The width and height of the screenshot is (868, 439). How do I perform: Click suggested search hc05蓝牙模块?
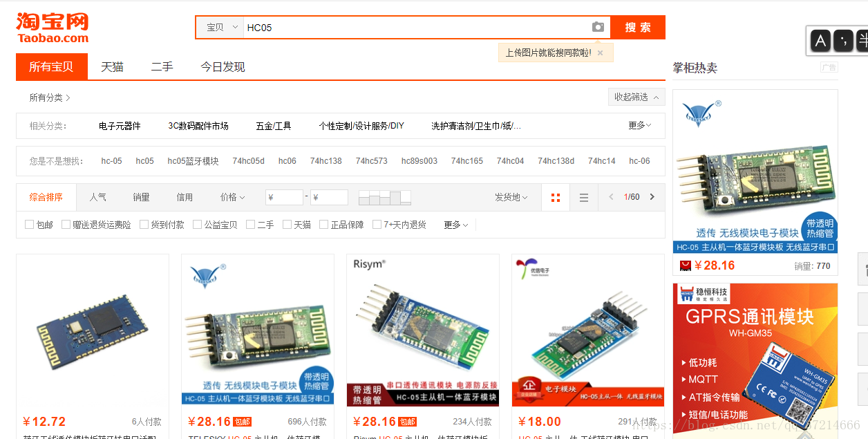tap(193, 161)
